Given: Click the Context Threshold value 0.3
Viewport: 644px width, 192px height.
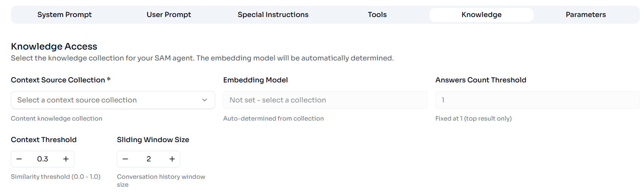Looking at the screenshot, I should (x=43, y=159).
